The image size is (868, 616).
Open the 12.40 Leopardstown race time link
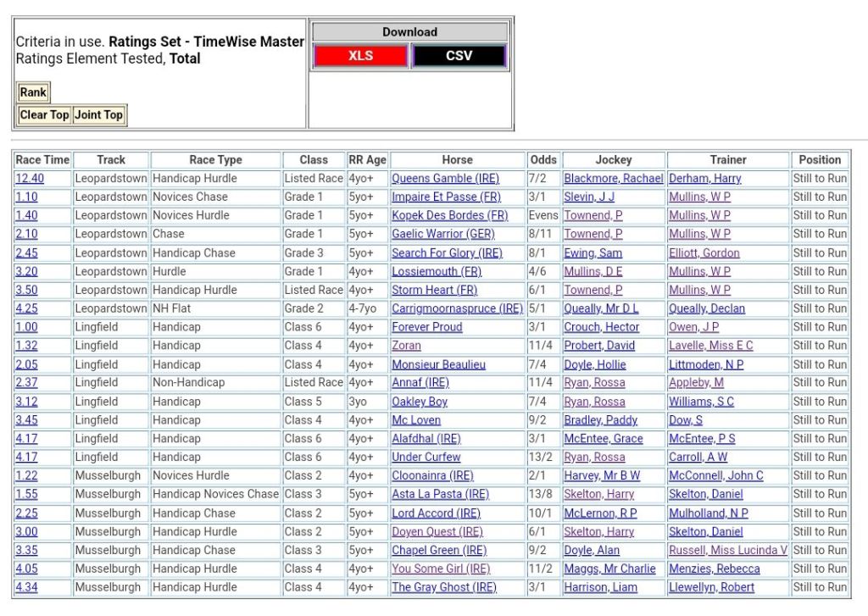30,179
